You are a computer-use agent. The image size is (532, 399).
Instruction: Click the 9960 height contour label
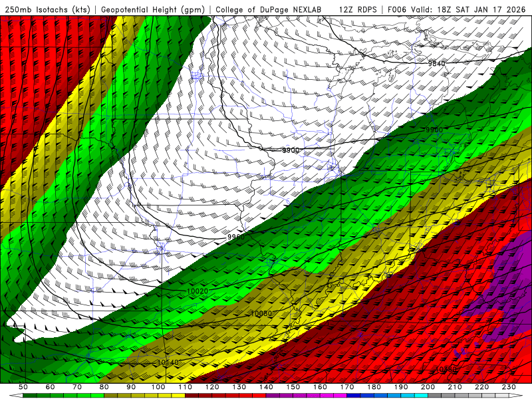(236, 237)
